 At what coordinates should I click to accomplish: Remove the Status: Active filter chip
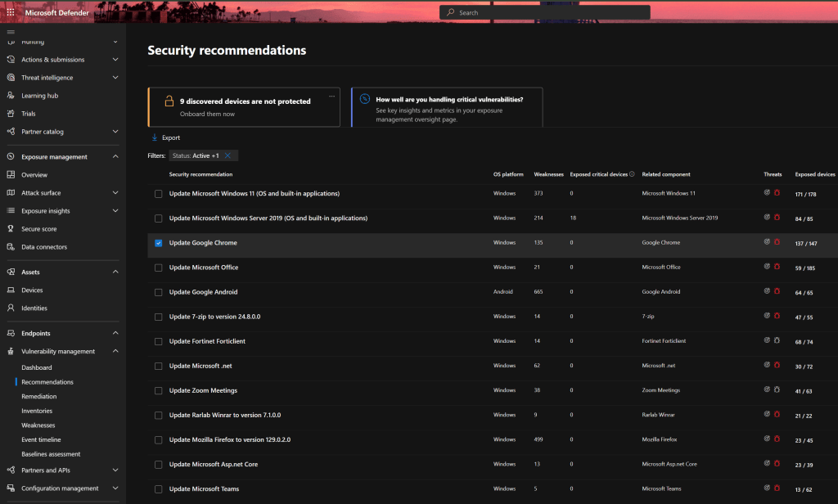pyautogui.click(x=227, y=155)
